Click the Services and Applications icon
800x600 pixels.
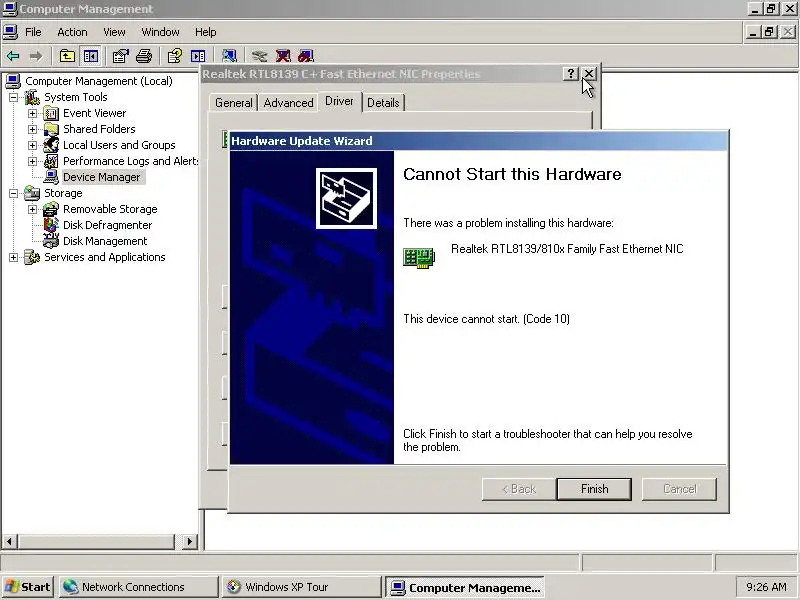[32, 257]
